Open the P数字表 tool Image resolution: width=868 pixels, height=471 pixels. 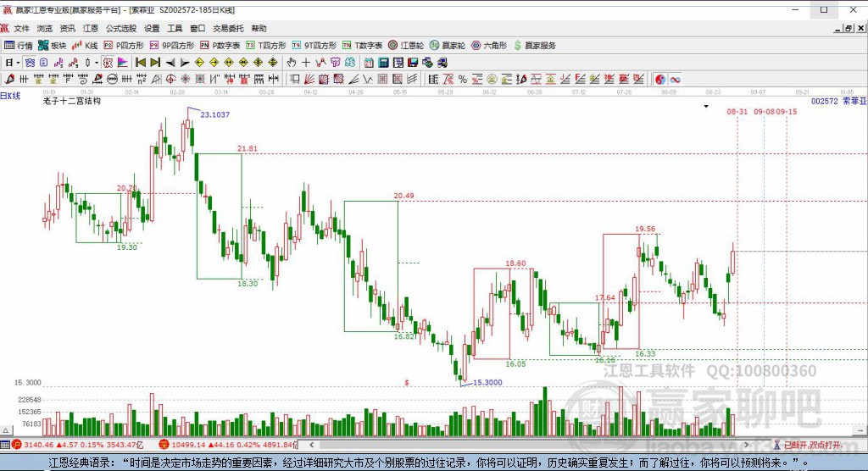point(220,46)
